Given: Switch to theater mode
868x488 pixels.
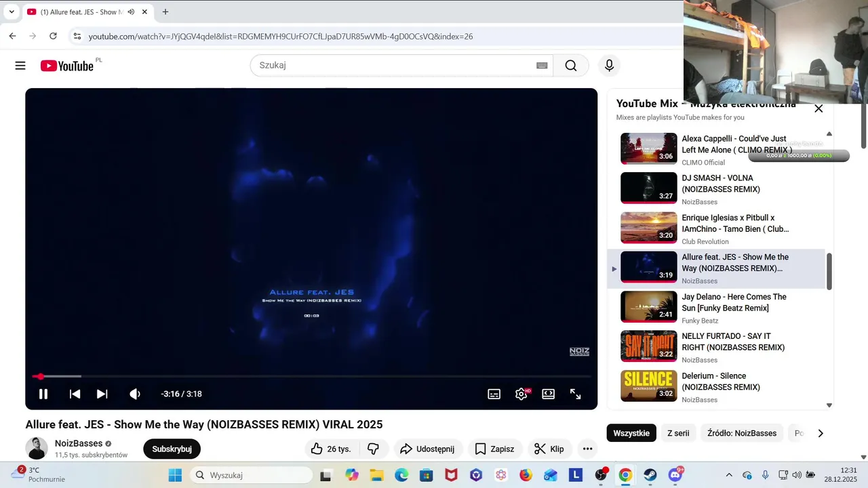Looking at the screenshot, I should [x=549, y=394].
